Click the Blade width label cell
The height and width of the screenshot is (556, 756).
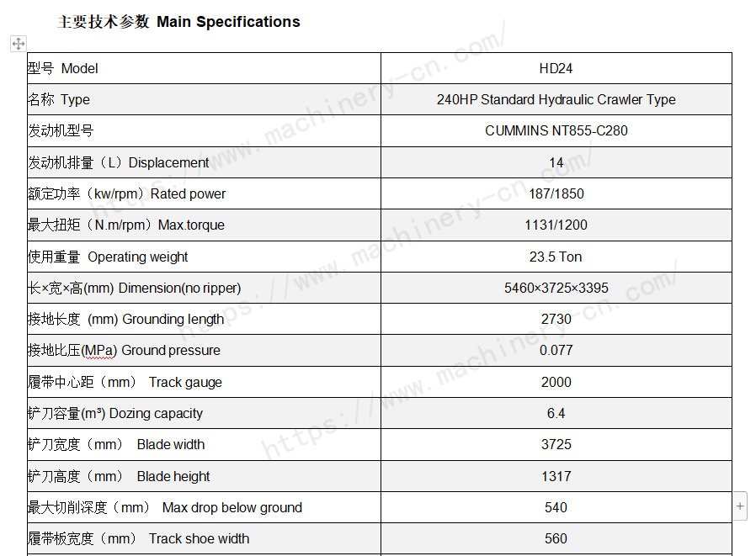[204, 445]
